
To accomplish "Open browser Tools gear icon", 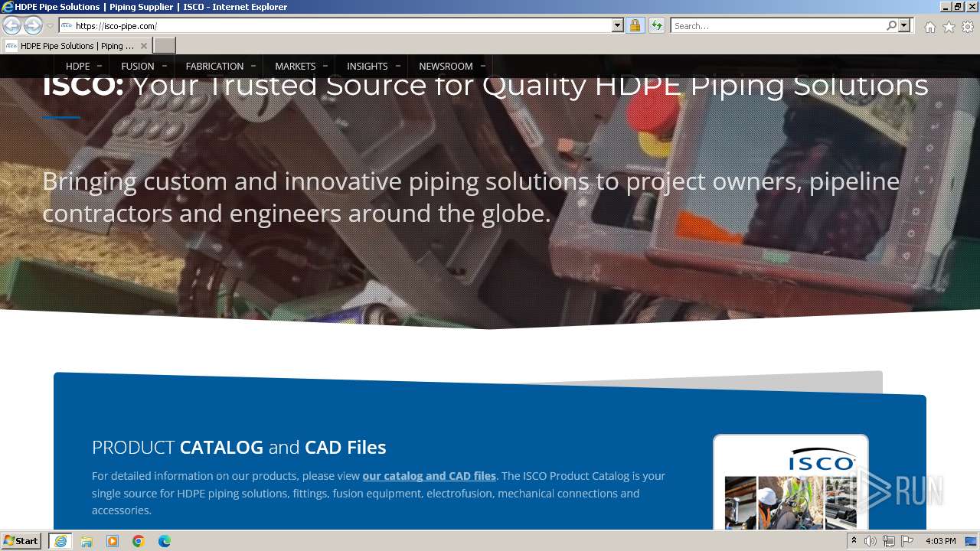I will point(968,27).
